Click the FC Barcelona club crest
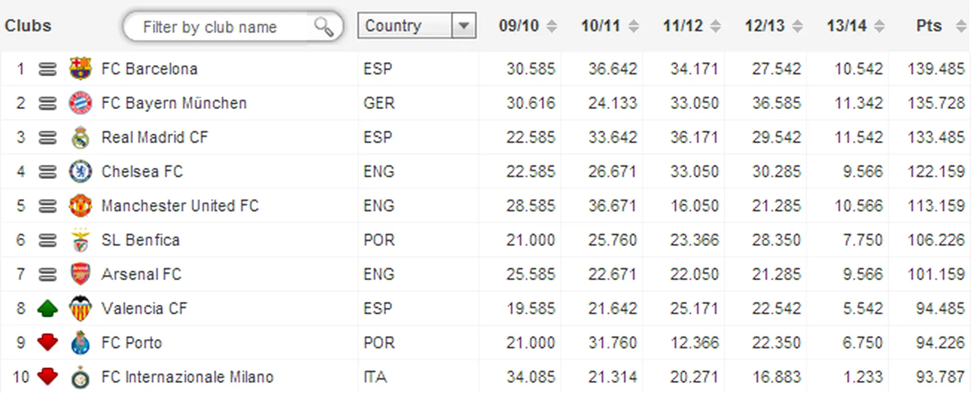This screenshot has width=980, height=393. 80,68
